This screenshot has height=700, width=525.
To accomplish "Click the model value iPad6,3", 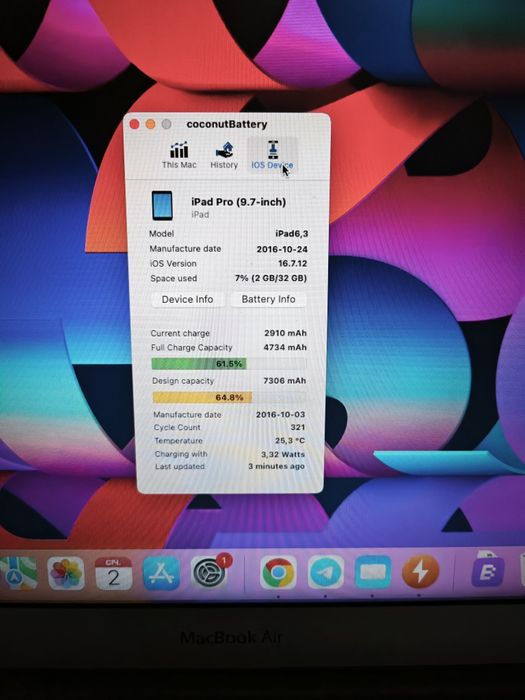I will pos(292,233).
